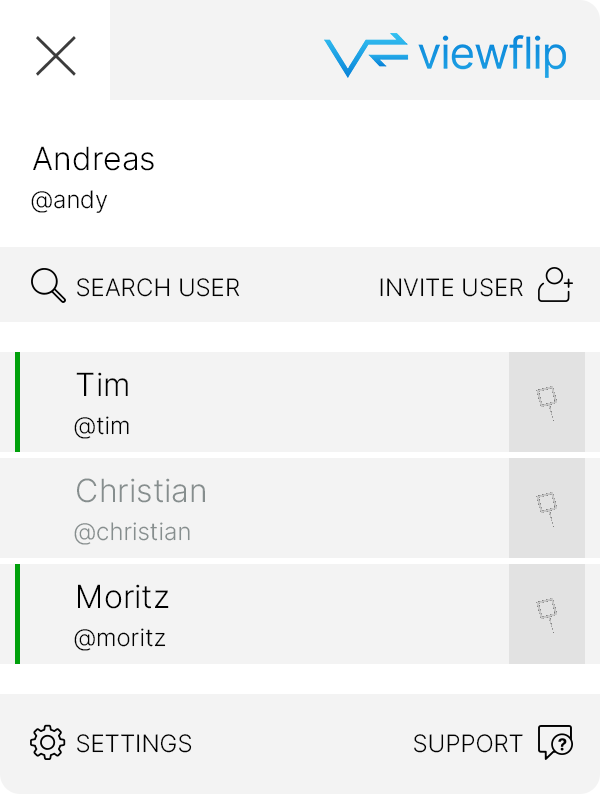The width and height of the screenshot is (600, 794).
Task: Click the Support chat bubble icon
Action: click(555, 743)
